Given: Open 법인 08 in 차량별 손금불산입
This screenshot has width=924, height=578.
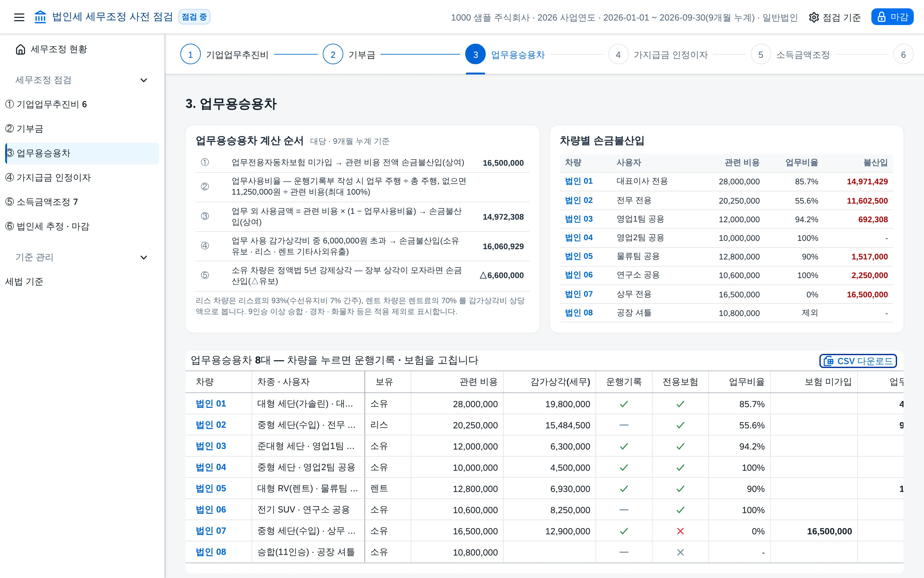Looking at the screenshot, I should (578, 313).
